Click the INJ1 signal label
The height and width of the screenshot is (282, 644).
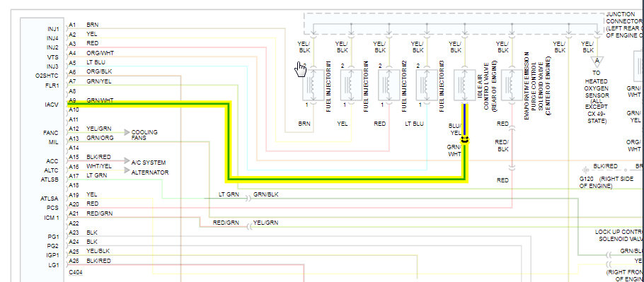[53, 29]
